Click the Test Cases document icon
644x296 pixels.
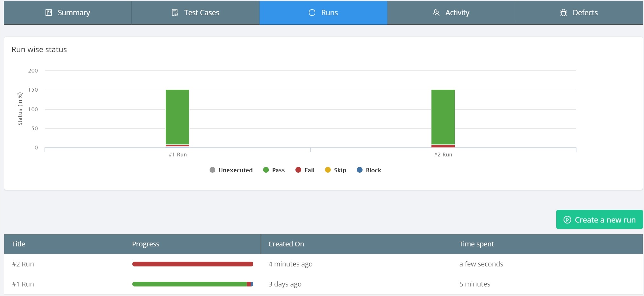click(175, 13)
